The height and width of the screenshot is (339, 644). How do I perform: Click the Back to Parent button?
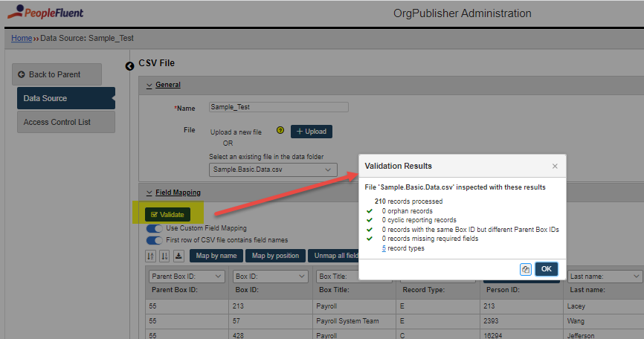click(x=57, y=74)
